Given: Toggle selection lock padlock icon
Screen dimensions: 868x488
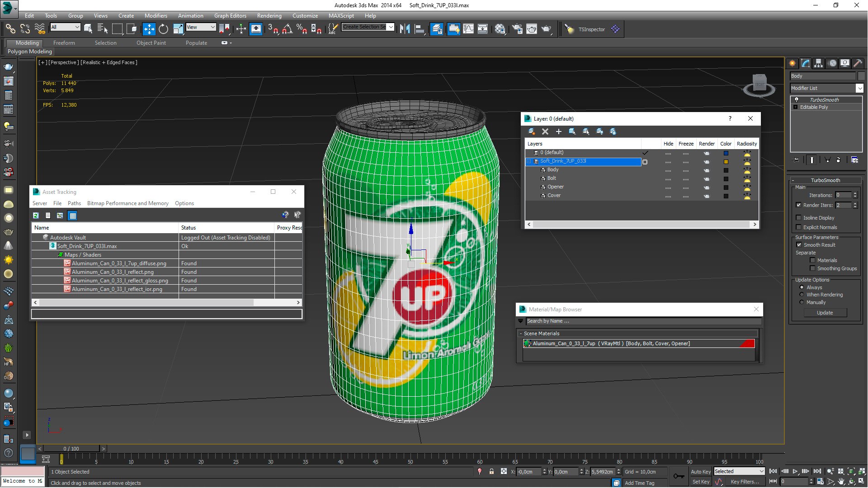Looking at the screenshot, I should click(491, 471).
